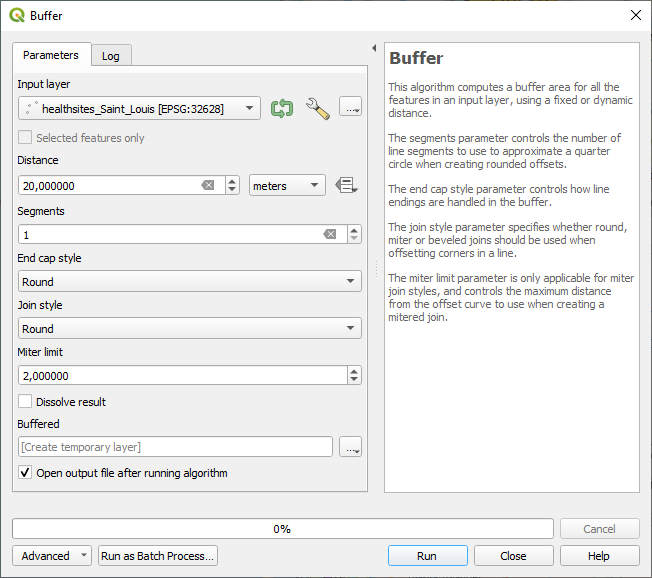Screen dimensions: 652x578
Task: Click the 0% progress bar
Action: click(282, 529)
